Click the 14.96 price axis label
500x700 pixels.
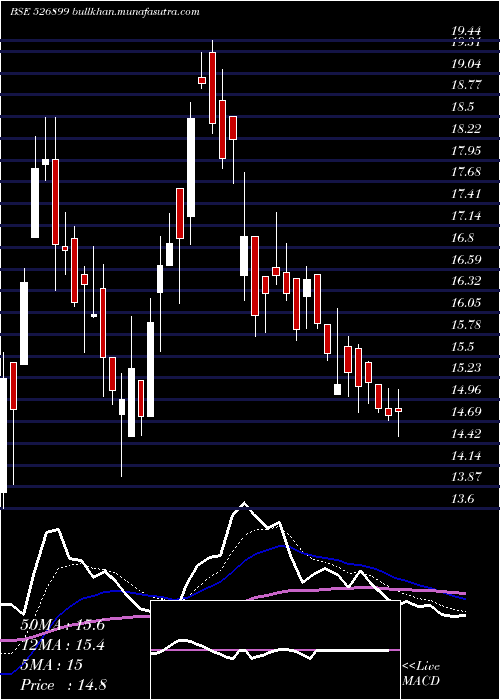tap(466, 390)
